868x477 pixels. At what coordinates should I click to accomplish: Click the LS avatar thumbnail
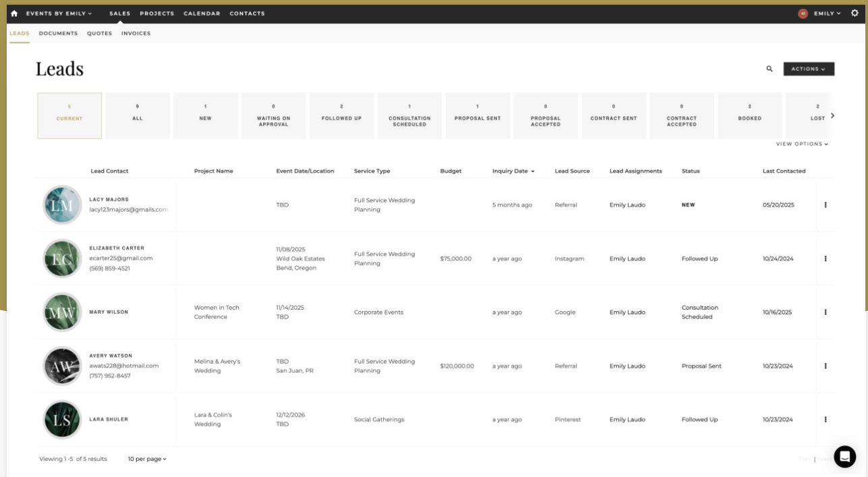[x=62, y=420]
